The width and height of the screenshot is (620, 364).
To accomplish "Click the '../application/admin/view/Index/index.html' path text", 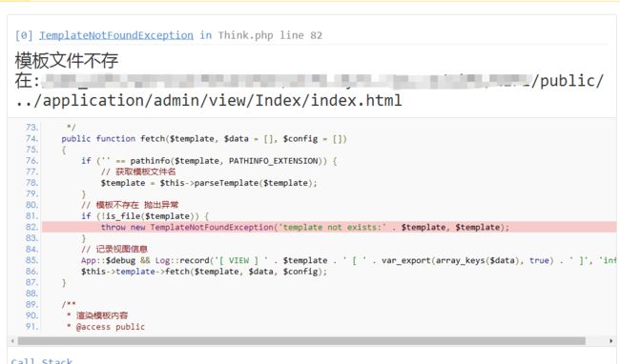I will (208, 100).
